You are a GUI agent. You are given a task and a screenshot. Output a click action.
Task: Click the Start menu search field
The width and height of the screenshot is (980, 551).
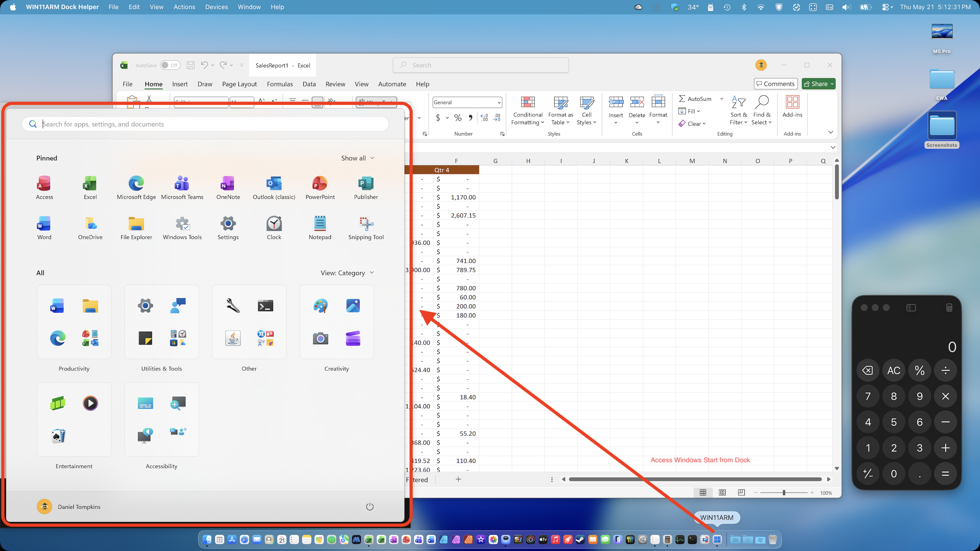(x=205, y=124)
